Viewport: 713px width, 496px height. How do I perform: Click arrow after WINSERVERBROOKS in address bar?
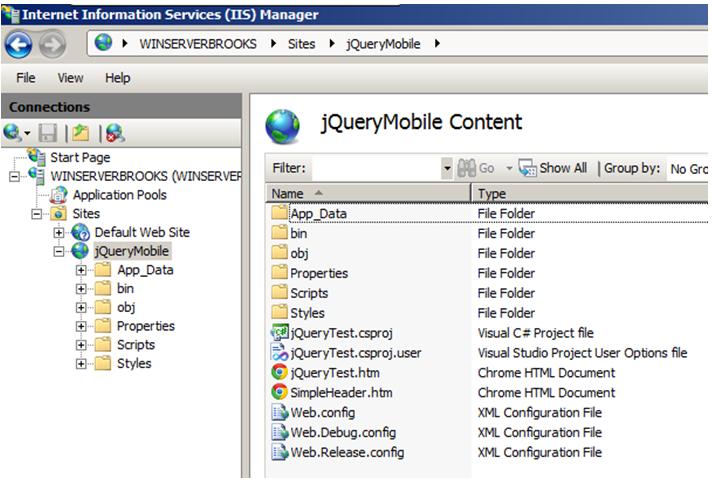pos(273,43)
